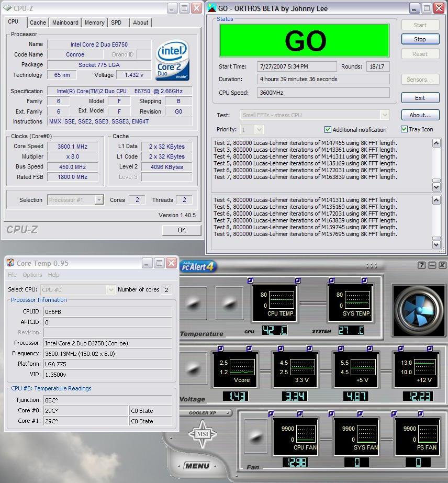Image resolution: width=448 pixels, height=483 pixels.
Task: Open the Help menu in Core Temp
Action: point(53,275)
